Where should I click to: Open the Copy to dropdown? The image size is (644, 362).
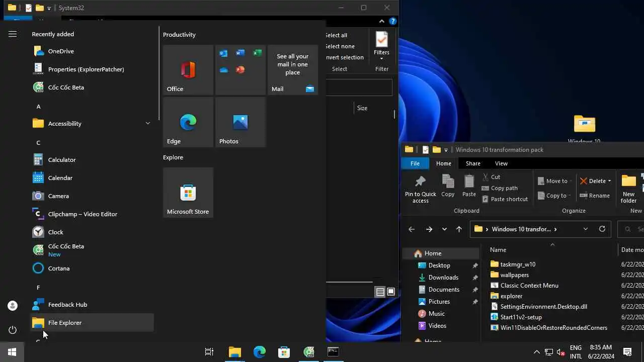pyautogui.click(x=554, y=196)
